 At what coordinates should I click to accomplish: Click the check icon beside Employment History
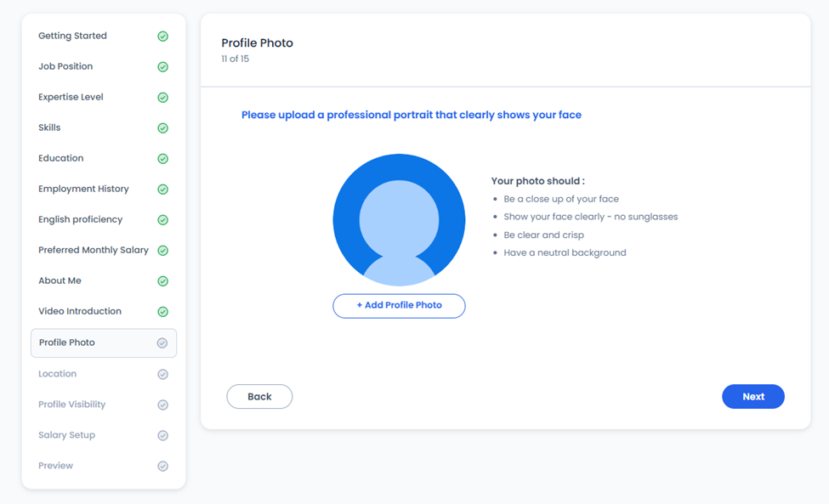(x=163, y=190)
